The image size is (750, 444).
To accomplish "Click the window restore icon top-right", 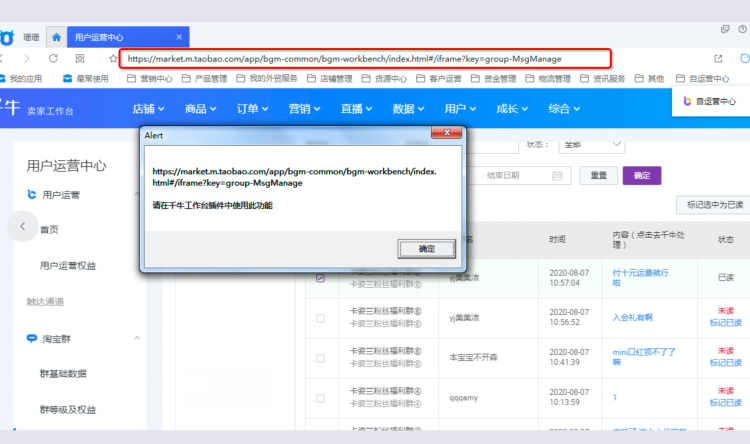I will pos(725,29).
